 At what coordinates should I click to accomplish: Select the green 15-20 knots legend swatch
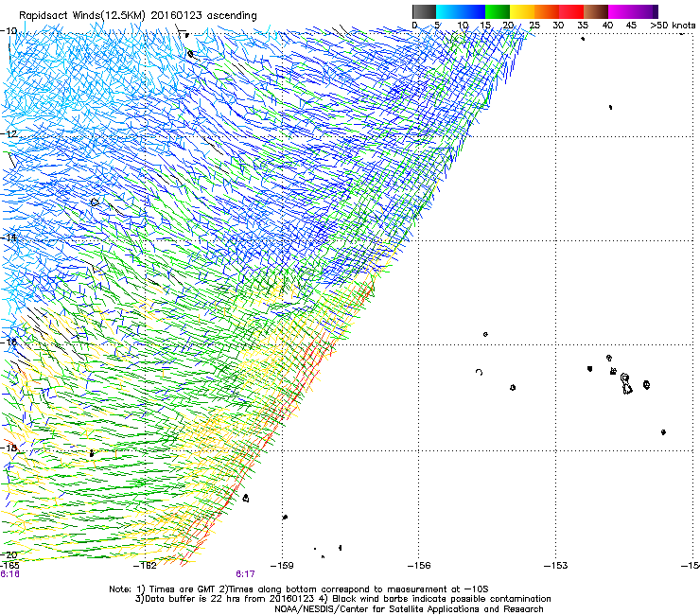498,11
